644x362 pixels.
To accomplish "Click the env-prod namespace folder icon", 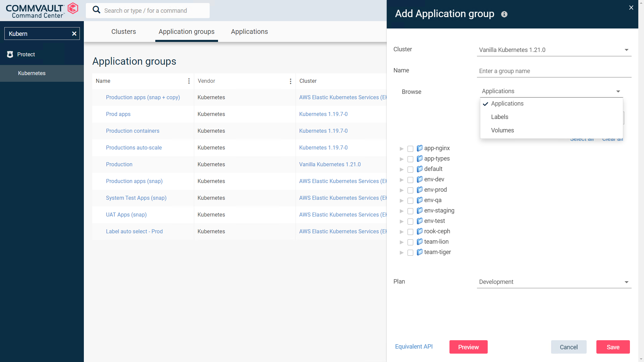I will tap(419, 190).
